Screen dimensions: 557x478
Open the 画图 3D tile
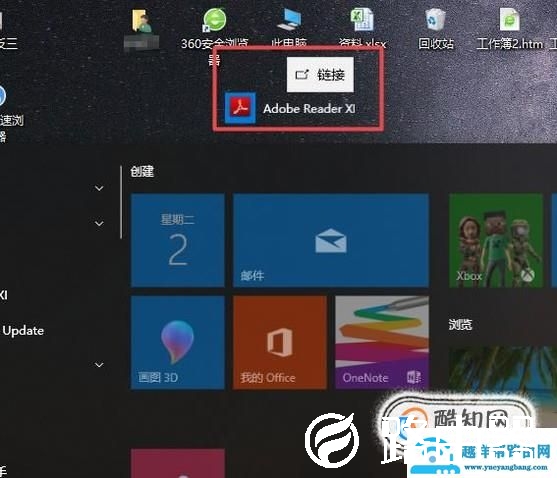tap(178, 343)
